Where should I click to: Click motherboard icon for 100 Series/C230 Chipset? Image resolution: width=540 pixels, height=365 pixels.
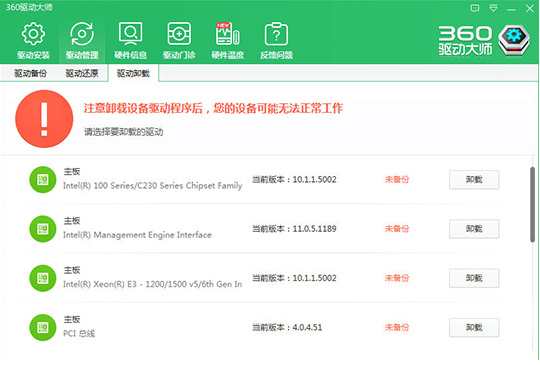point(43,179)
